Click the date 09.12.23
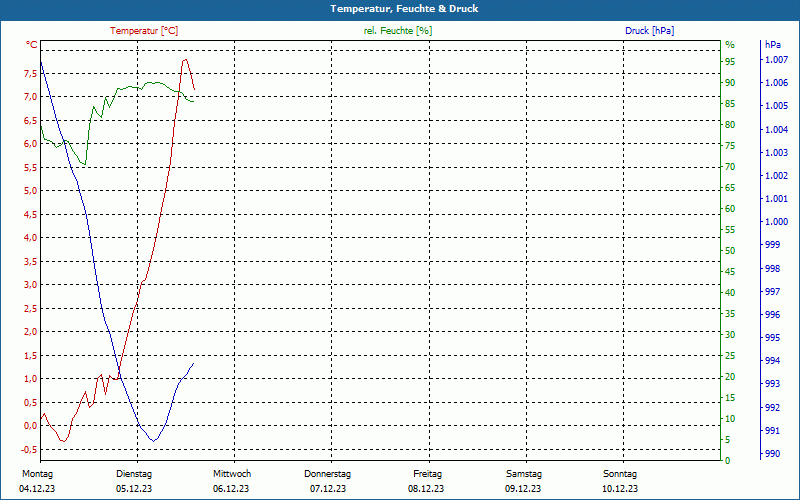Viewport: 800px width, 500px height. click(x=523, y=489)
